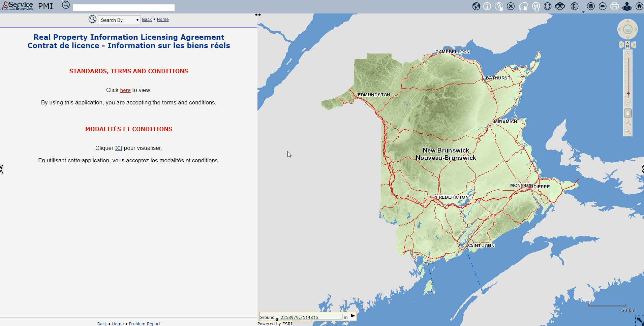The height and width of the screenshot is (326, 644).
Task: Go to entered coordinates arrow button
Action: (353, 316)
